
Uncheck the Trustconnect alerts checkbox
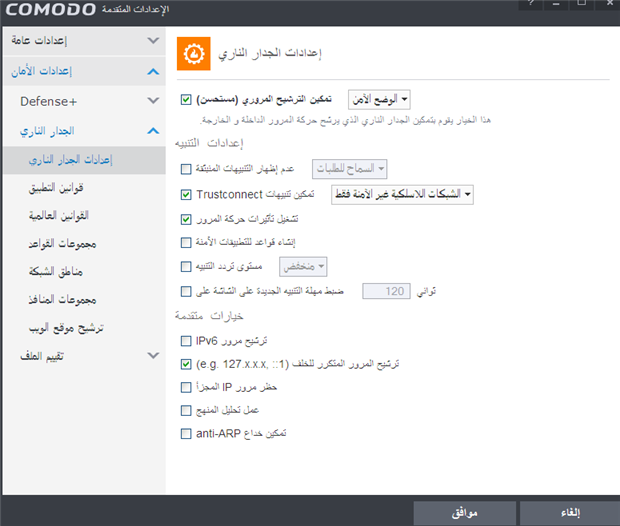[187, 194]
